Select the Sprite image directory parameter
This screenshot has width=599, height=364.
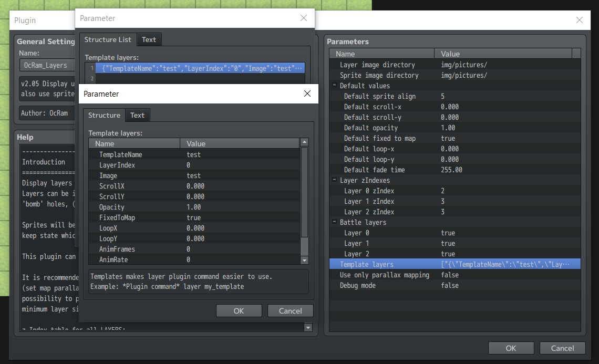pyautogui.click(x=455, y=75)
